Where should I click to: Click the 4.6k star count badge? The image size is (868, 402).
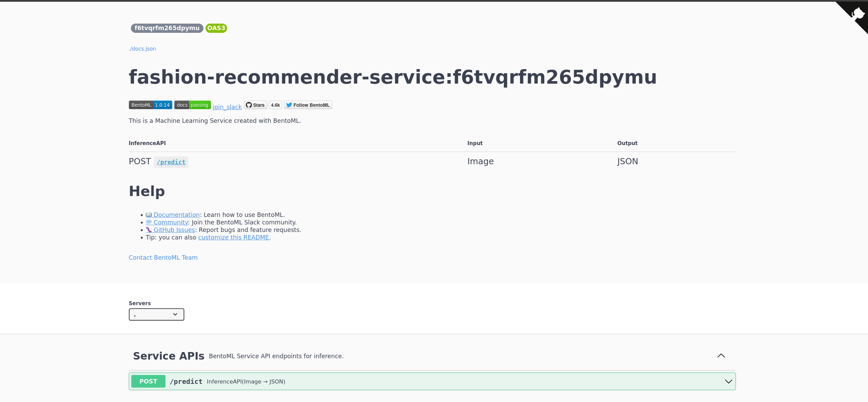tap(275, 105)
